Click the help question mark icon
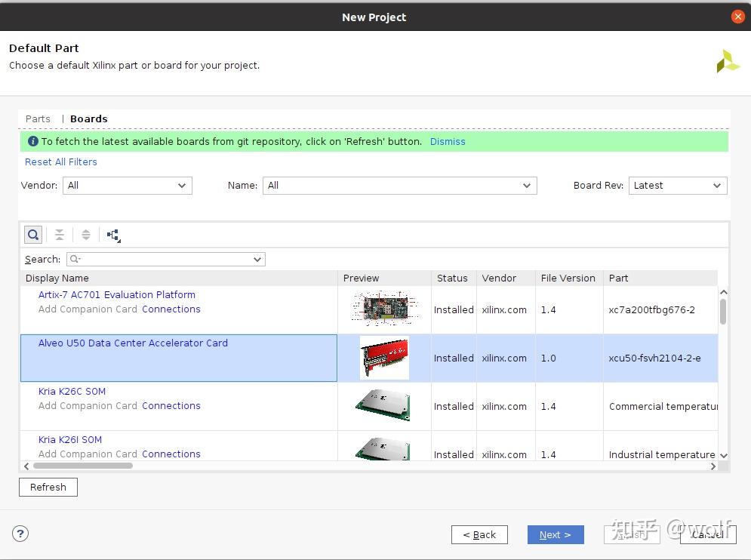This screenshot has width=751, height=560. point(20,534)
